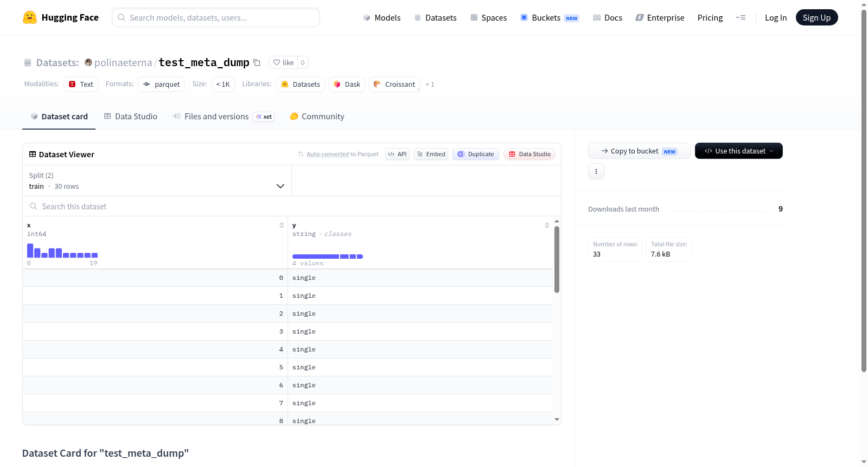The width and height of the screenshot is (868, 467).
Task: Expand the navigation overflow menu icon
Action: coord(741,17)
